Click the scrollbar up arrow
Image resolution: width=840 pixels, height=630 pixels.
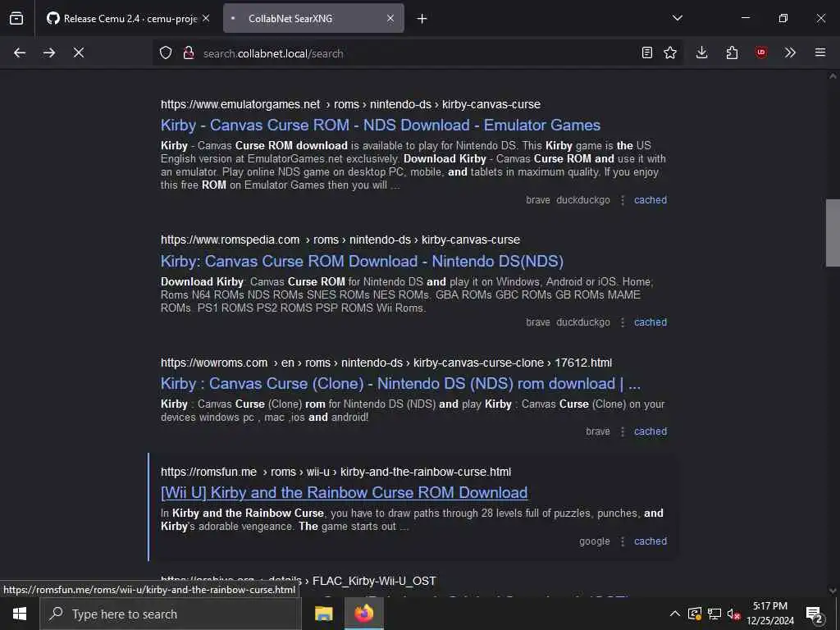click(x=833, y=76)
